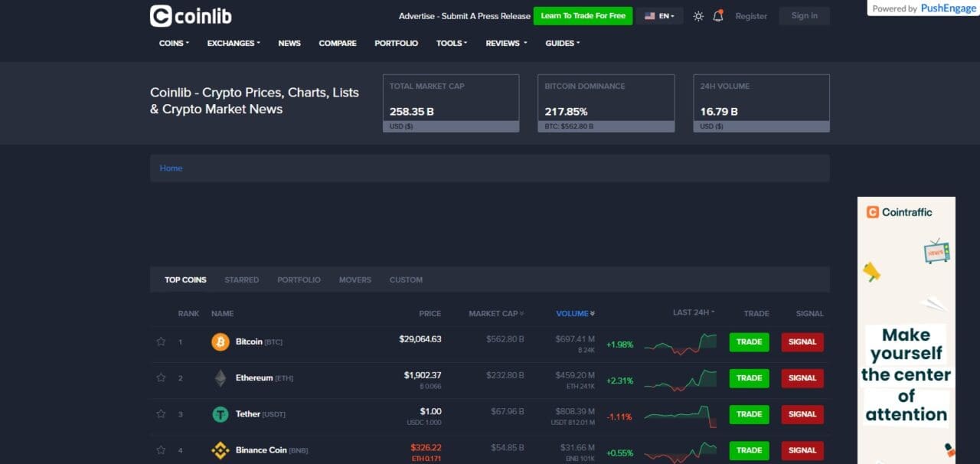Screen dimensions: 980x464
Task: Click the Register link
Action: coord(751,16)
